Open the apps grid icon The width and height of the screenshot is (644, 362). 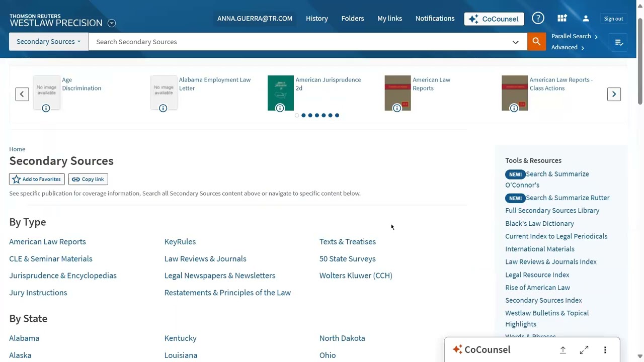pos(562,19)
